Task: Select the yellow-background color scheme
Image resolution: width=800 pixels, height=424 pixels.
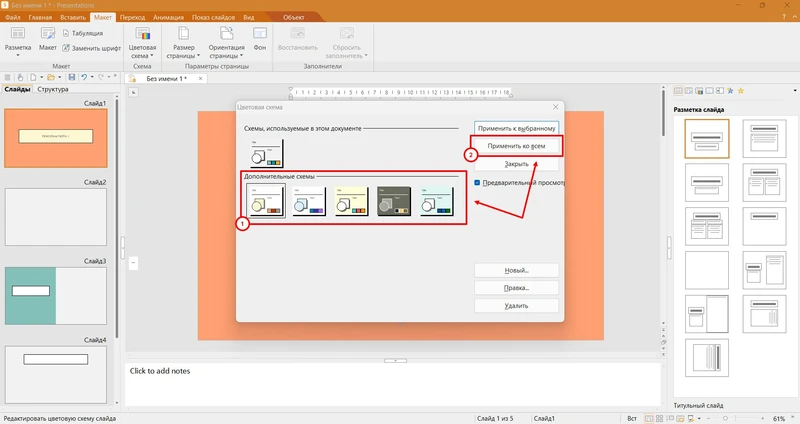Action: tap(352, 201)
